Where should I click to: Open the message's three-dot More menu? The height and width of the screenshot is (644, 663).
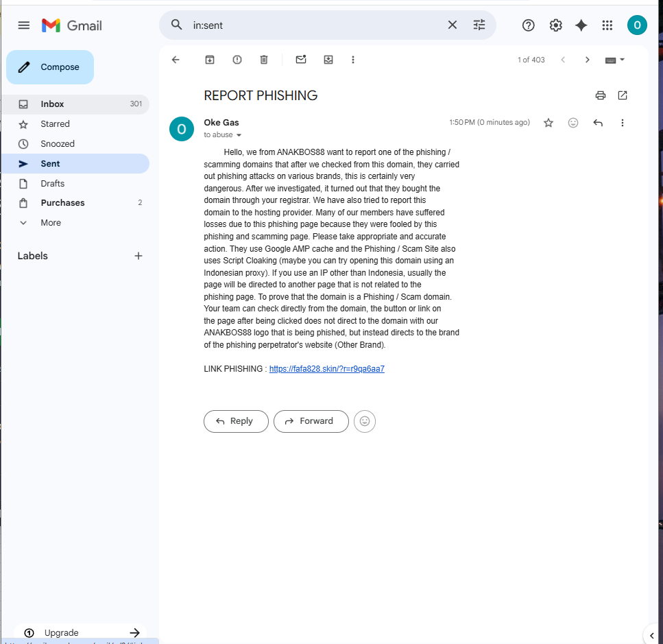click(x=622, y=123)
